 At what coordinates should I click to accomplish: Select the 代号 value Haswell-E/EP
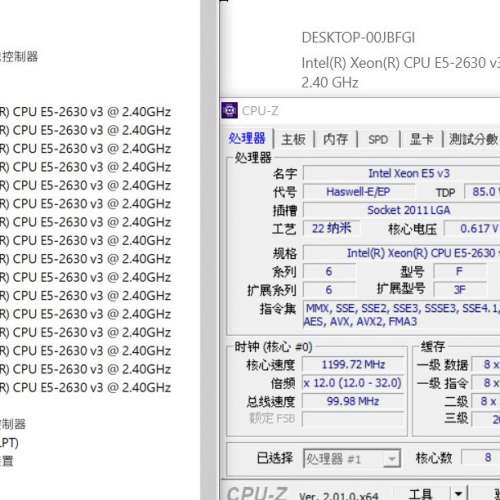[359, 192]
